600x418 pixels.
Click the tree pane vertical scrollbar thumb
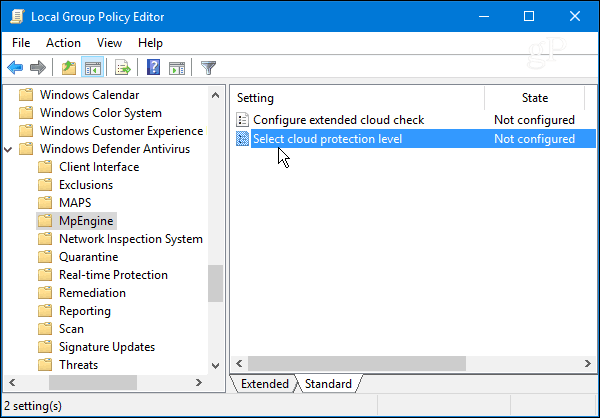(215, 283)
